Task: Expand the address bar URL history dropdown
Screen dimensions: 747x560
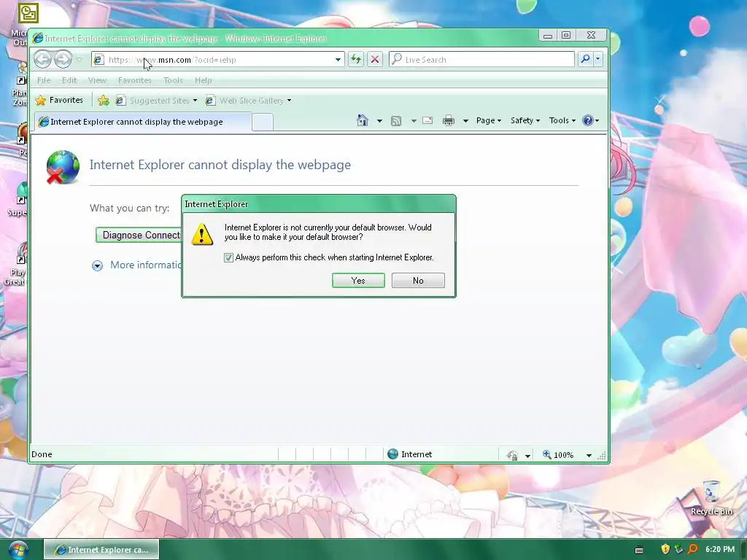Action: point(338,60)
